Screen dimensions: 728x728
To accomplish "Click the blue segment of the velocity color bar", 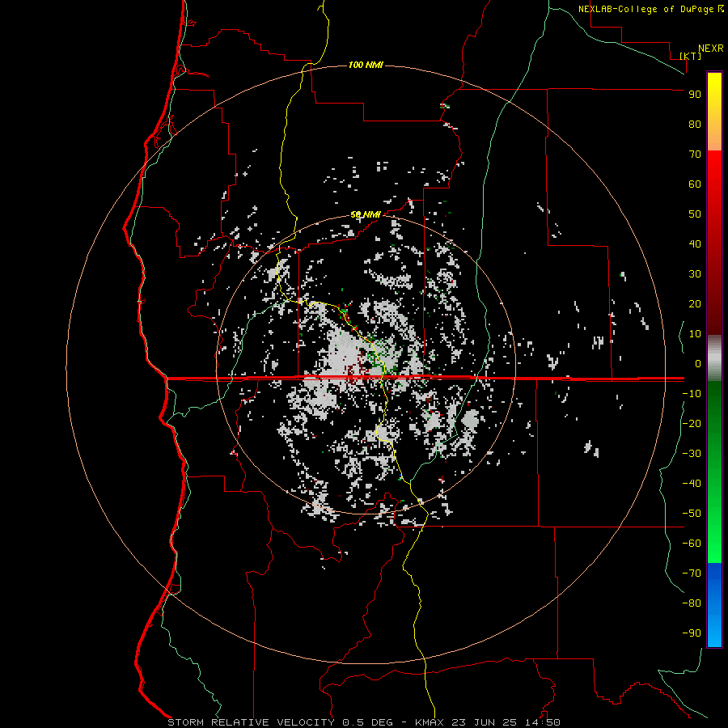I will (714, 604).
